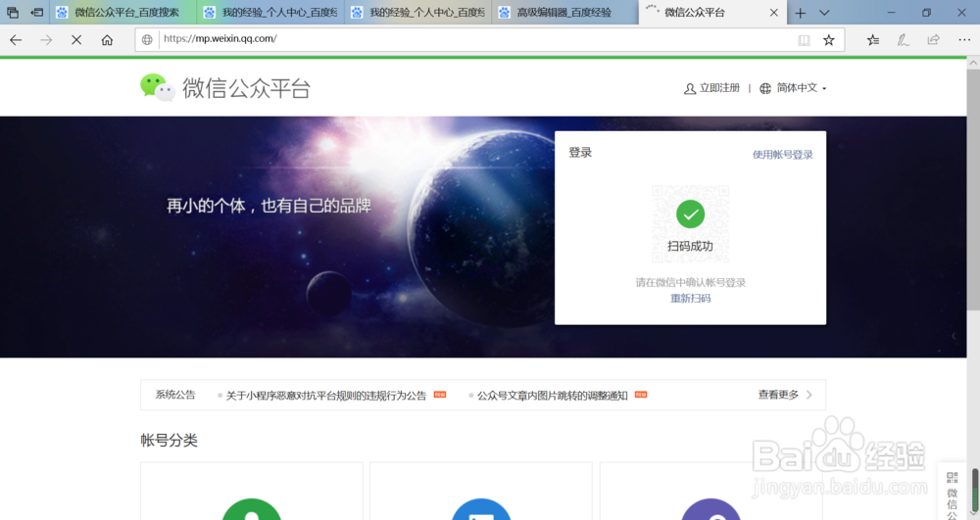Open the browser settings ellipsis menu
The height and width of the screenshot is (520, 980).
click(x=964, y=40)
